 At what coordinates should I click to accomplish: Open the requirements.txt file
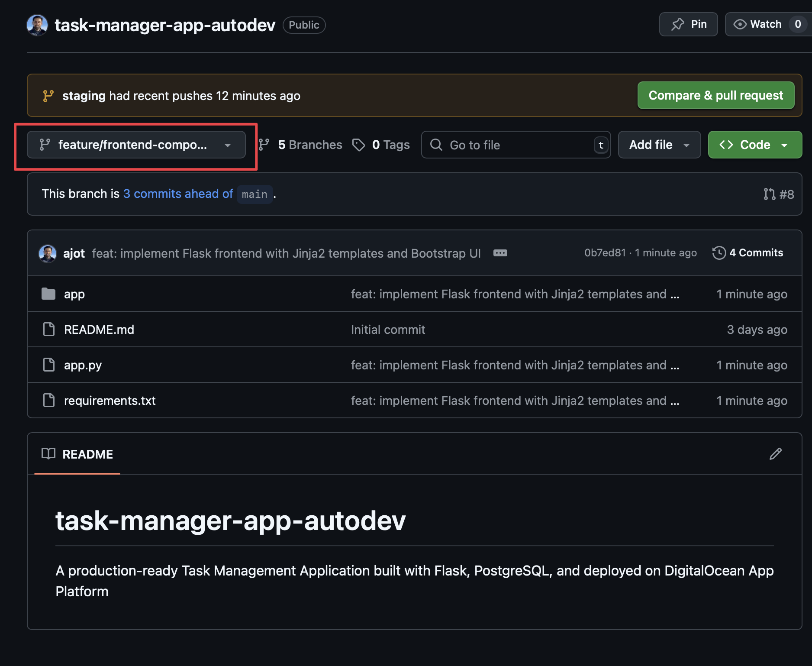tap(110, 401)
